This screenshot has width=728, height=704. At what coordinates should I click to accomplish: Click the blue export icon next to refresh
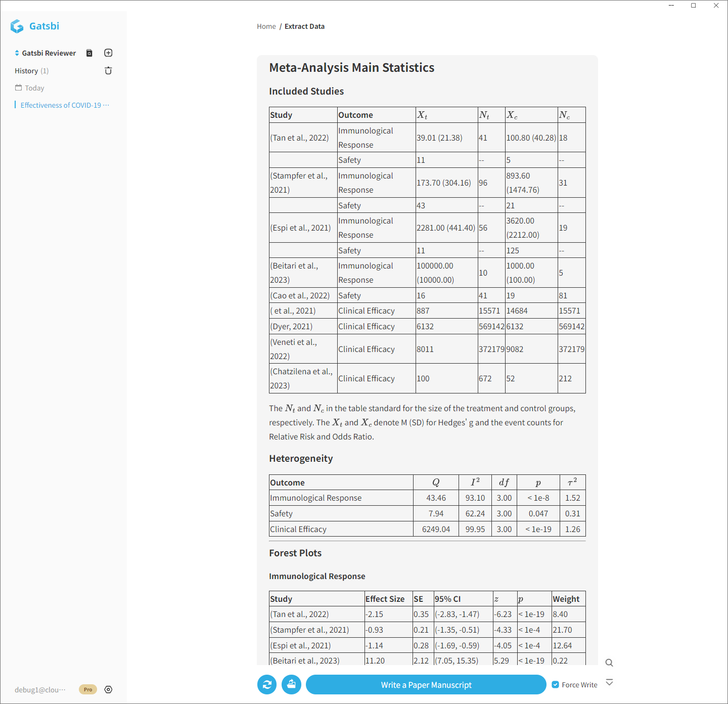291,684
